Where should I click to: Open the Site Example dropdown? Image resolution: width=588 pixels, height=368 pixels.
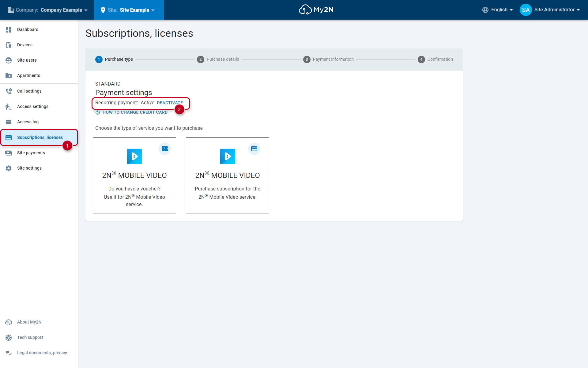click(129, 10)
